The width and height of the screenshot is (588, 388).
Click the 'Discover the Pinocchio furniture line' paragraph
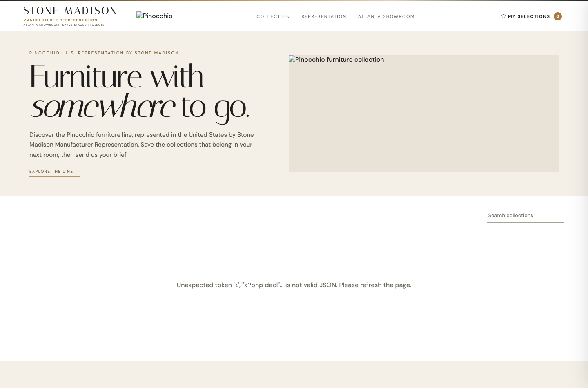click(x=142, y=145)
